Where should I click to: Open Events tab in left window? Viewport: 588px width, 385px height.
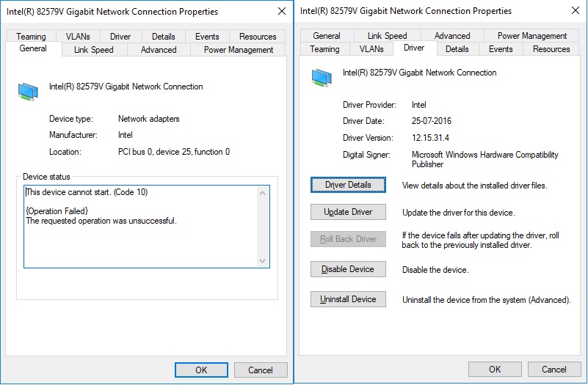click(207, 37)
